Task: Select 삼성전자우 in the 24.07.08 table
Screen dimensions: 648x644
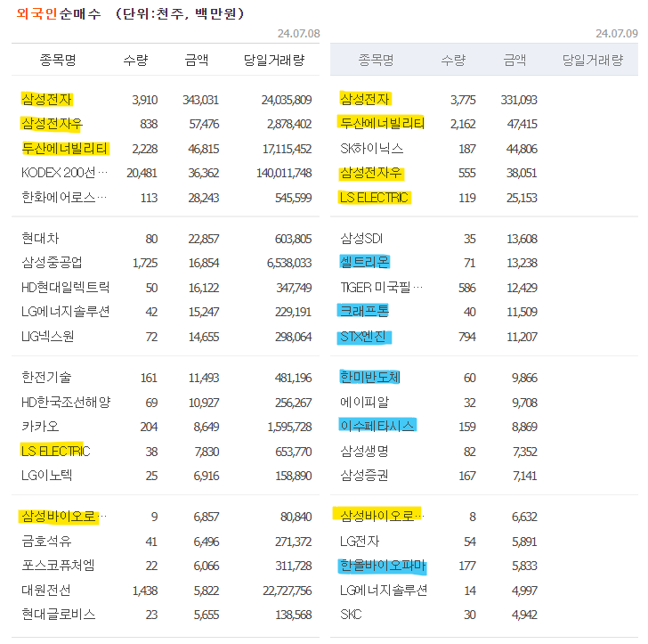Action: click(x=52, y=124)
